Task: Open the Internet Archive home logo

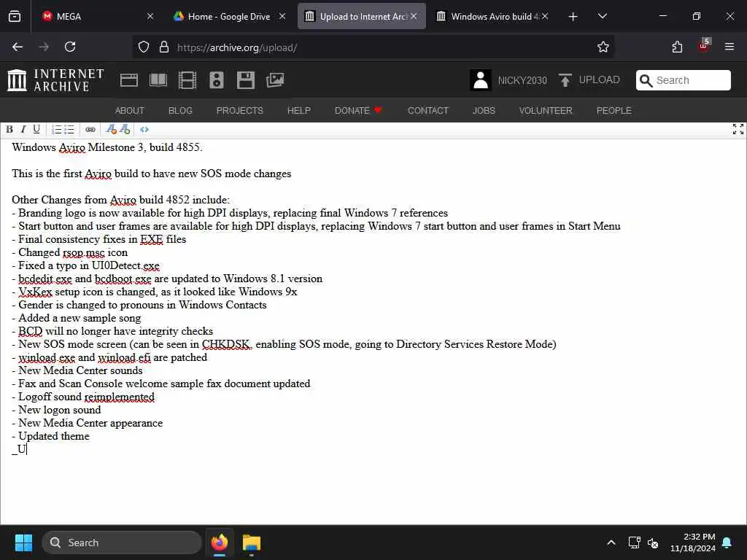Action: pyautogui.click(x=55, y=80)
